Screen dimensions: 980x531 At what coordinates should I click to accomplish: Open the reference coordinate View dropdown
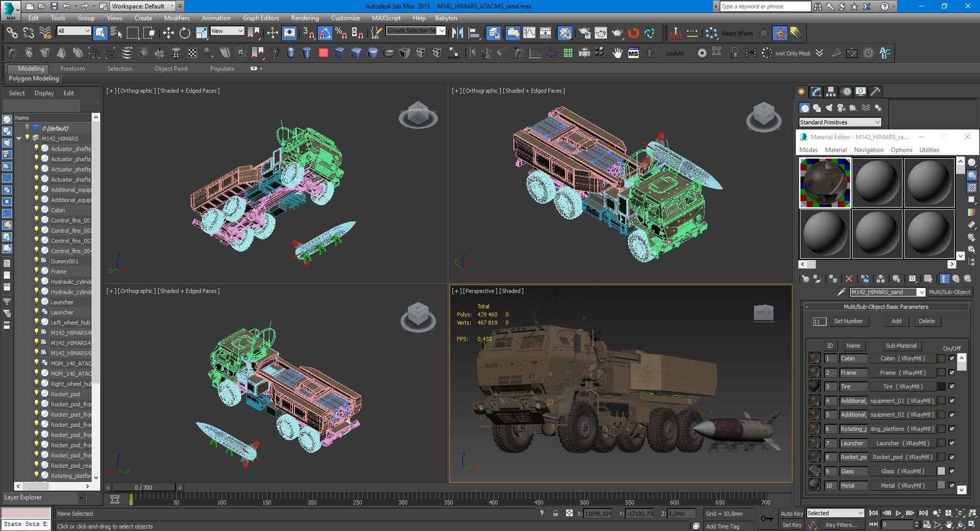click(227, 31)
